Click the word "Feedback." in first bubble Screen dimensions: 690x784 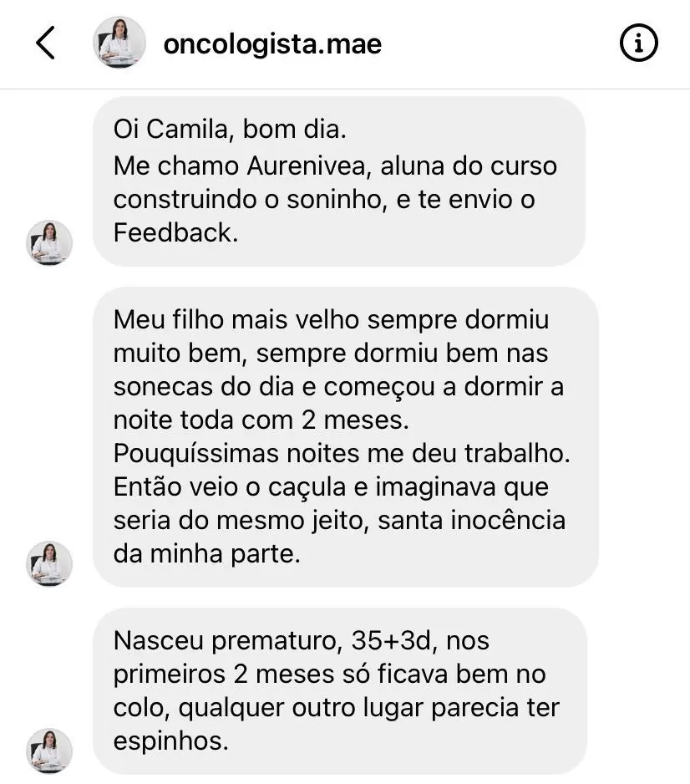click(x=175, y=232)
